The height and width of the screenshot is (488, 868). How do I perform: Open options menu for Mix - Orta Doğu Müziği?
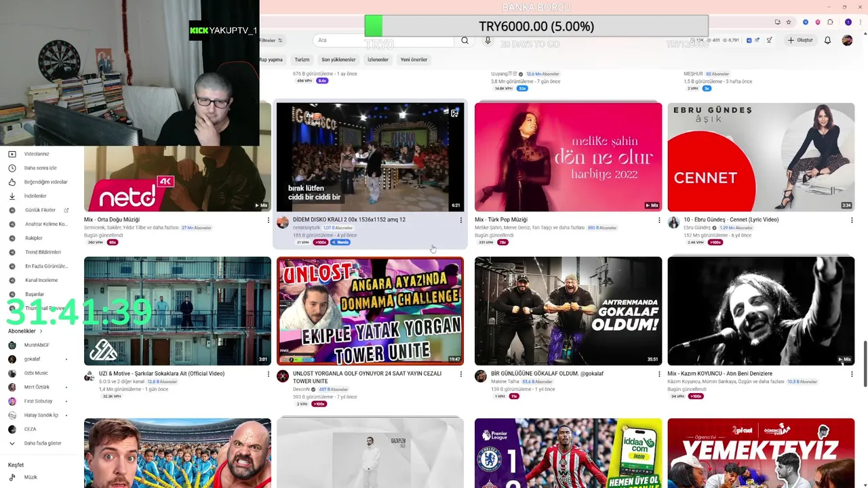(x=268, y=220)
